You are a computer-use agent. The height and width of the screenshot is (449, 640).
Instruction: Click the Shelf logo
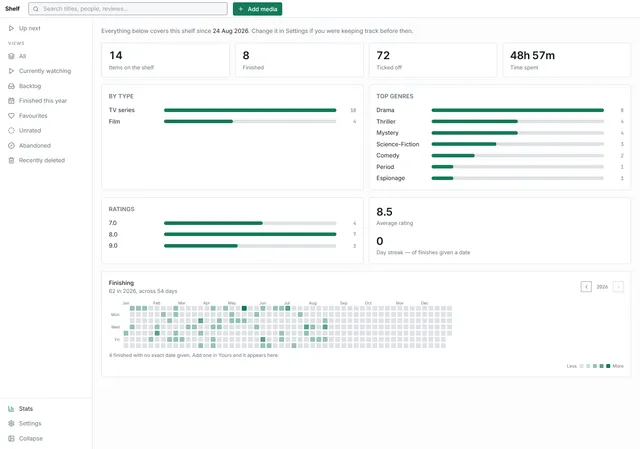[x=12, y=9]
